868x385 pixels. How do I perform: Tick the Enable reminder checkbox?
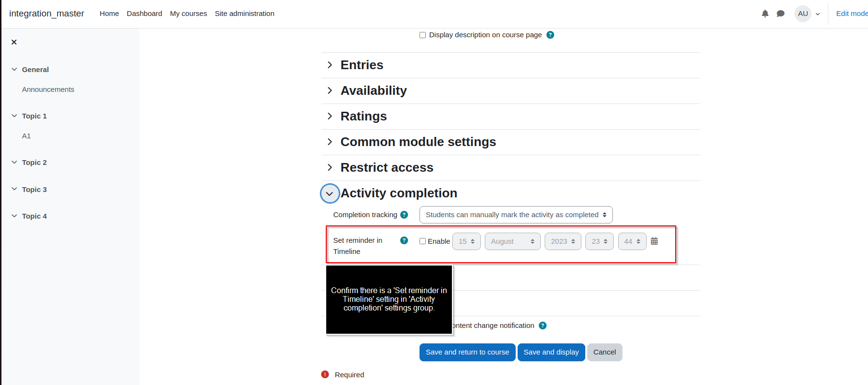[x=422, y=241]
